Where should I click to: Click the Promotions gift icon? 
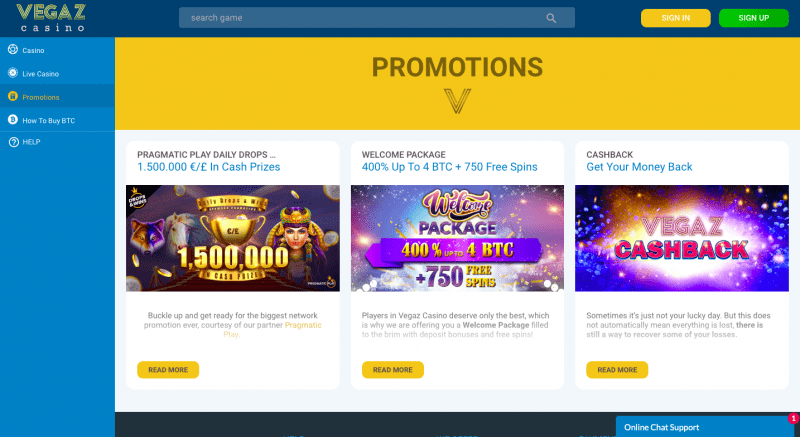pos(13,96)
